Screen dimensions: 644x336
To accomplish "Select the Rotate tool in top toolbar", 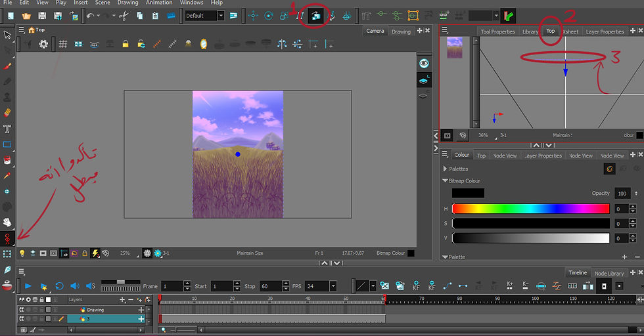I will [x=269, y=16].
